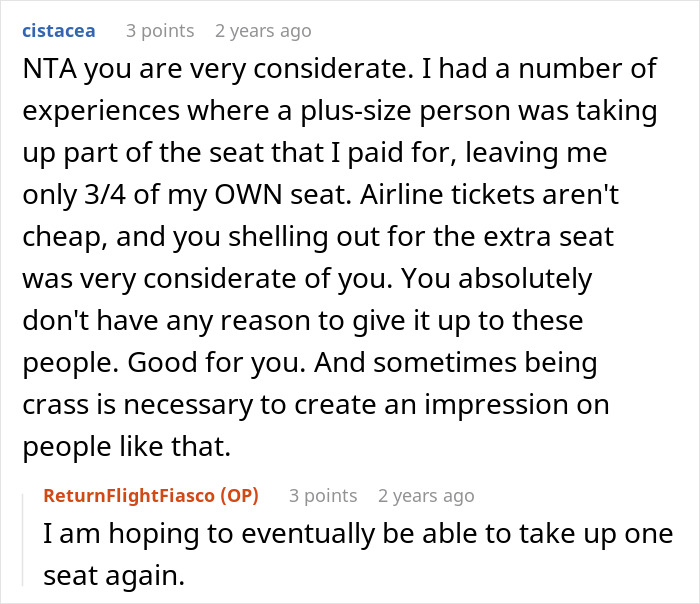Image resolution: width=700 pixels, height=604 pixels.
Task: Collapse the reply using its vertical thread line
Action: click(x=29, y=540)
